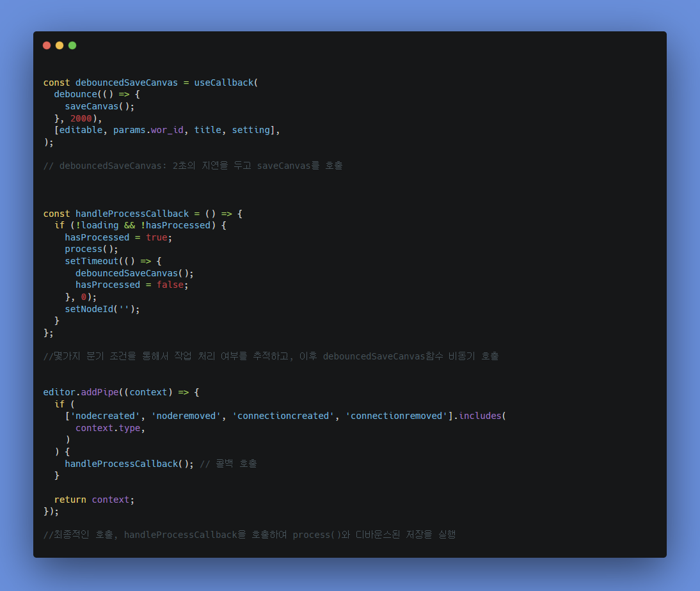This screenshot has width=700, height=591.
Task: Click the comment beginning "// debouncedSaveCanvas: 2초의"
Action: (x=193, y=166)
